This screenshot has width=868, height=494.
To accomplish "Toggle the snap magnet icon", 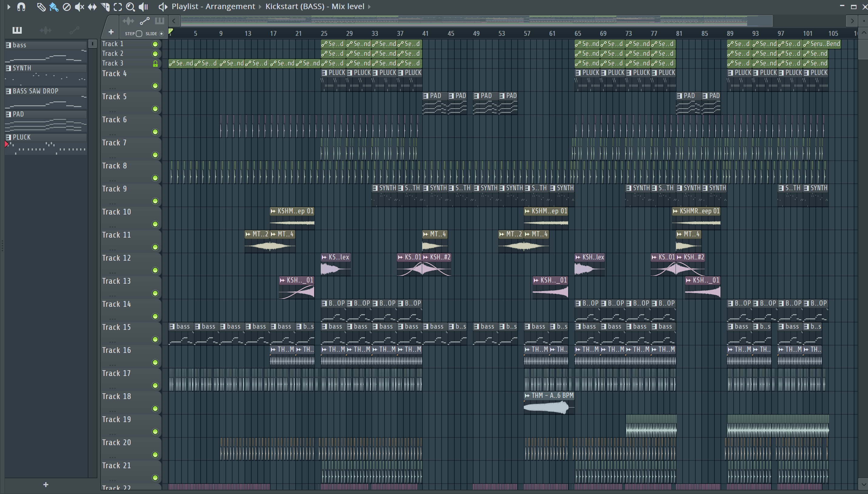I will 21,6.
